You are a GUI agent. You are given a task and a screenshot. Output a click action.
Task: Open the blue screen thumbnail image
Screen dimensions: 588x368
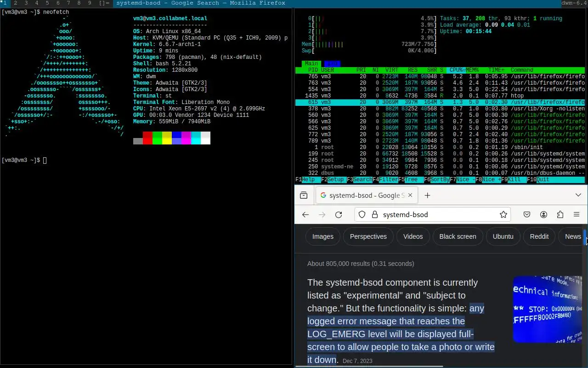548,309
